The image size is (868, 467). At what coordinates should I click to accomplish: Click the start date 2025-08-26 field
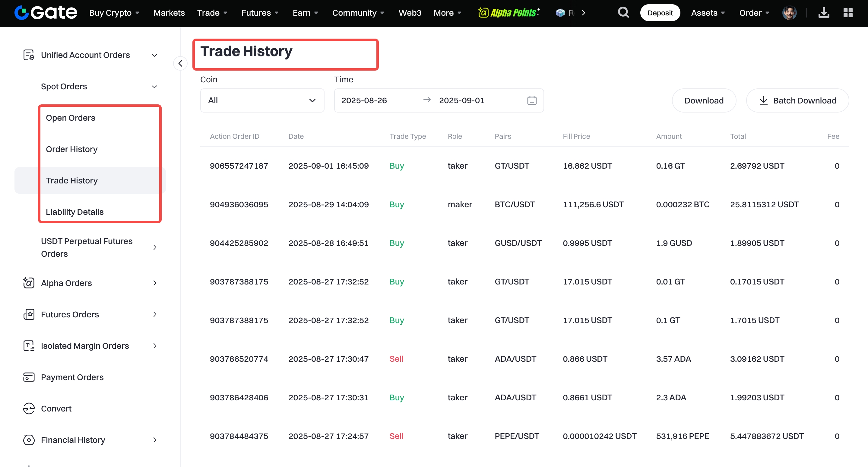pyautogui.click(x=364, y=100)
